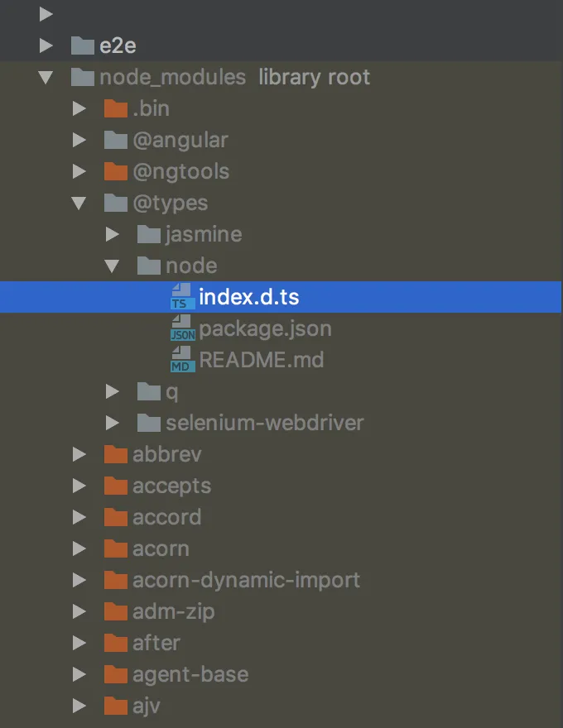Click the TS file icon of index.d.ts
Image resolution: width=563 pixels, height=728 pixels.
pos(182,297)
